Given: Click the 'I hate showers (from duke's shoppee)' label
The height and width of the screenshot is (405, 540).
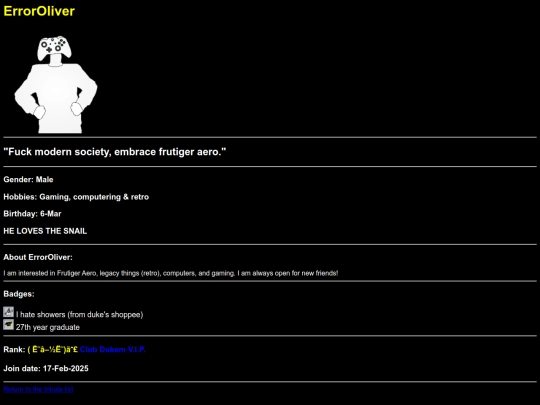Looking at the screenshot, I should point(80,314).
